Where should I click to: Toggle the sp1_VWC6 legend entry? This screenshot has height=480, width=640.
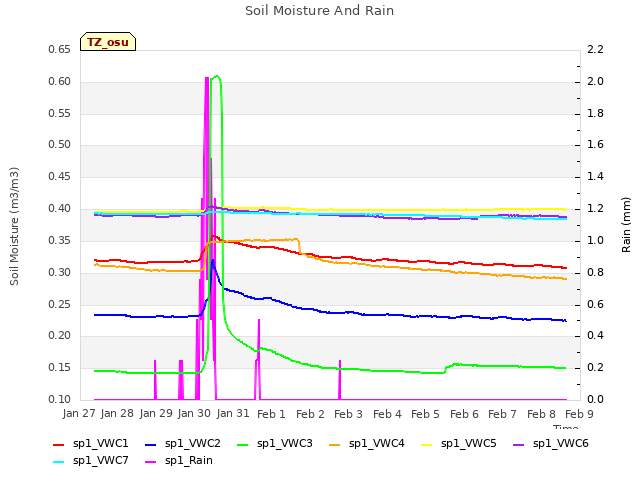click(x=551, y=444)
